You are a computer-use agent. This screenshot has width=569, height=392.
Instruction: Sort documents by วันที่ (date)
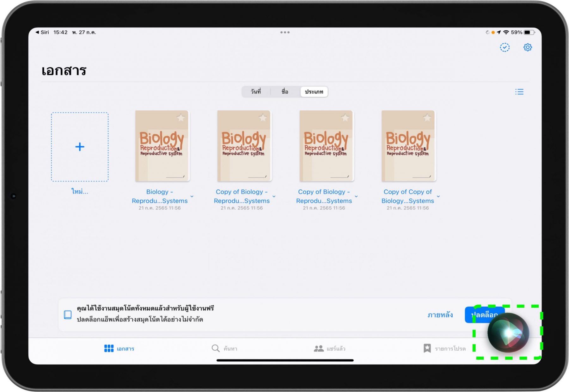point(256,92)
